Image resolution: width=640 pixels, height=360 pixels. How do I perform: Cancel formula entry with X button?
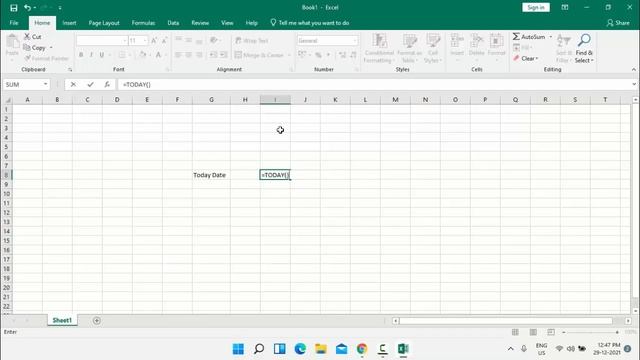pyautogui.click(x=73, y=84)
